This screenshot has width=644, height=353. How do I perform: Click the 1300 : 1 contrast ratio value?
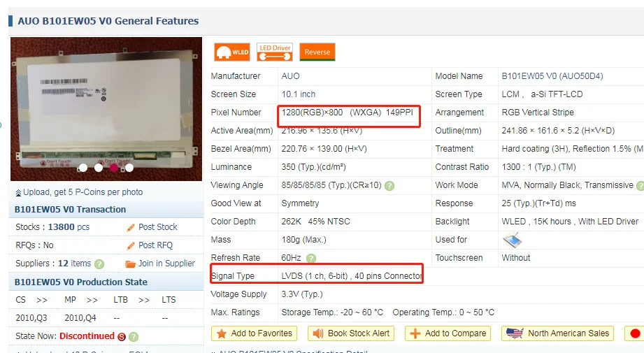(x=539, y=166)
